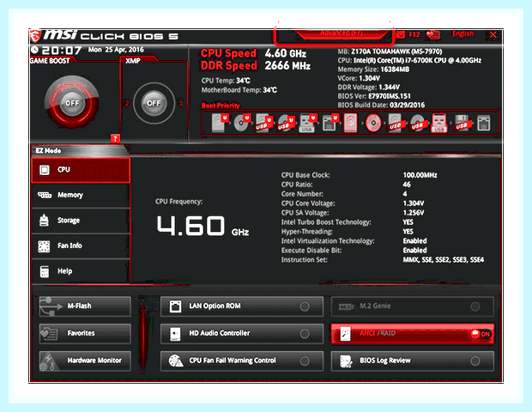Select the USB floppy boot device icon

[x=462, y=123]
